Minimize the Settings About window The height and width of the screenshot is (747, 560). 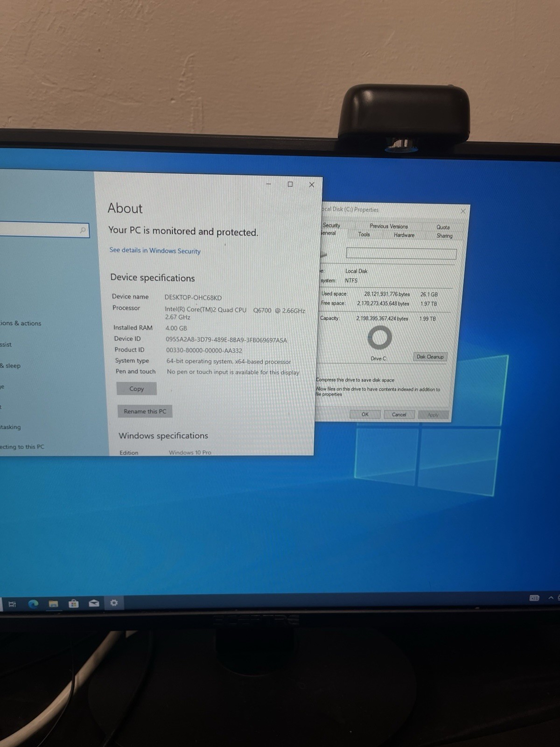268,184
